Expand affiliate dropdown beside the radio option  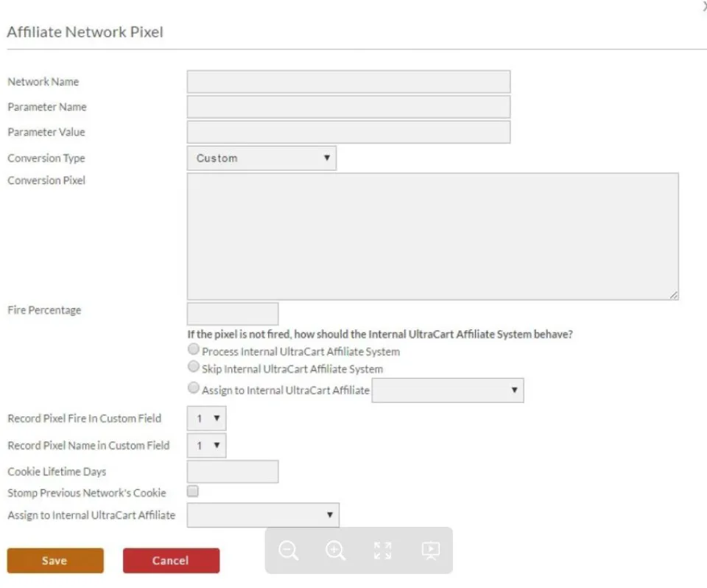[x=448, y=390]
